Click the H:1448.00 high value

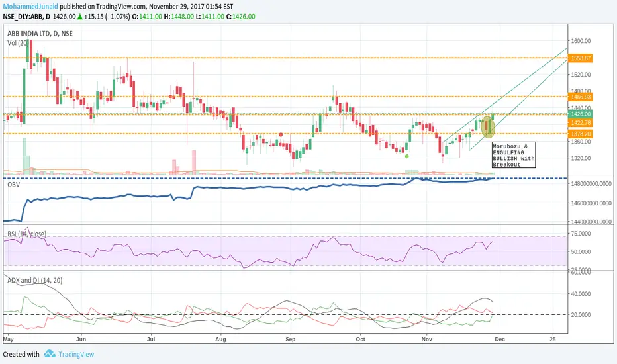coord(179,17)
